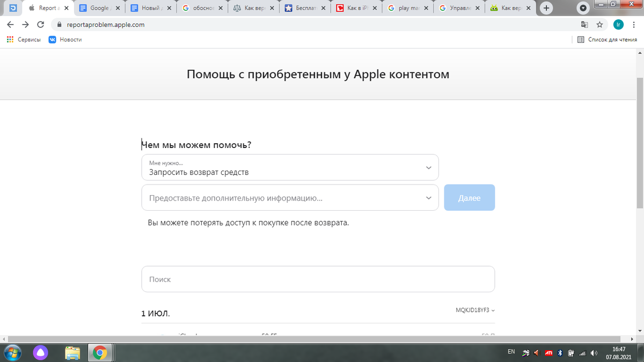Open the VK Новости bookmark
Screen dimensions: 644x362
click(65, 40)
